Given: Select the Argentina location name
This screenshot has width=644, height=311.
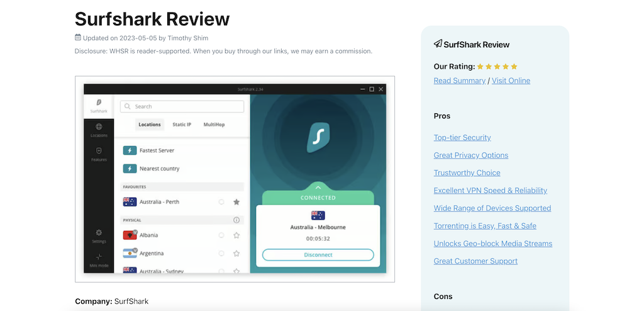Looking at the screenshot, I should point(152,254).
